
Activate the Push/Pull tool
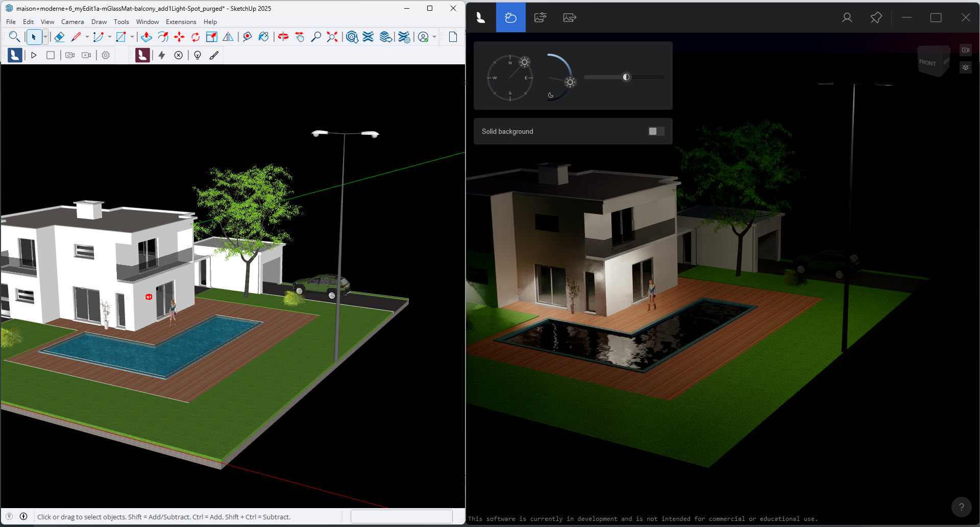pos(146,37)
